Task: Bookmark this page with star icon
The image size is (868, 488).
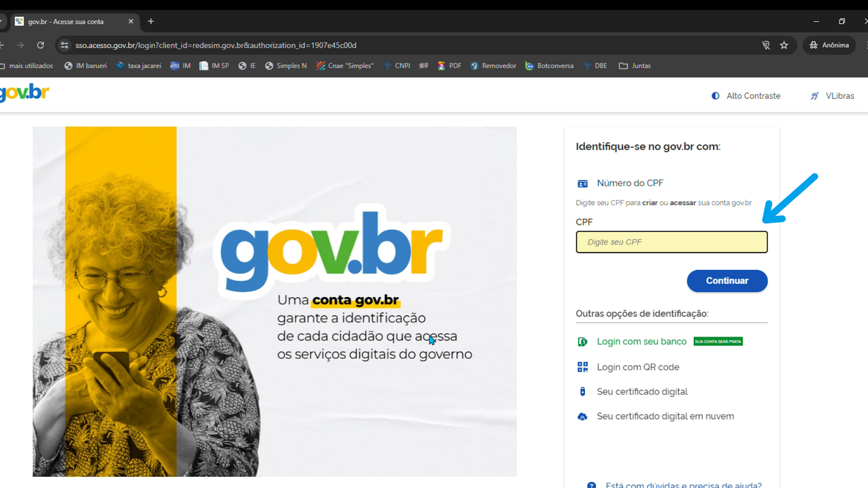Action: click(784, 45)
